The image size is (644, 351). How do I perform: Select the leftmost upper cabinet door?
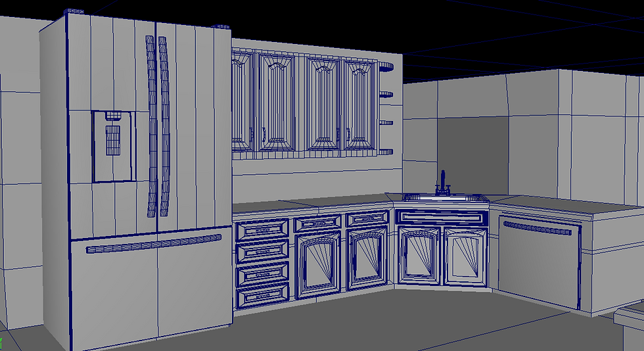coord(242,101)
